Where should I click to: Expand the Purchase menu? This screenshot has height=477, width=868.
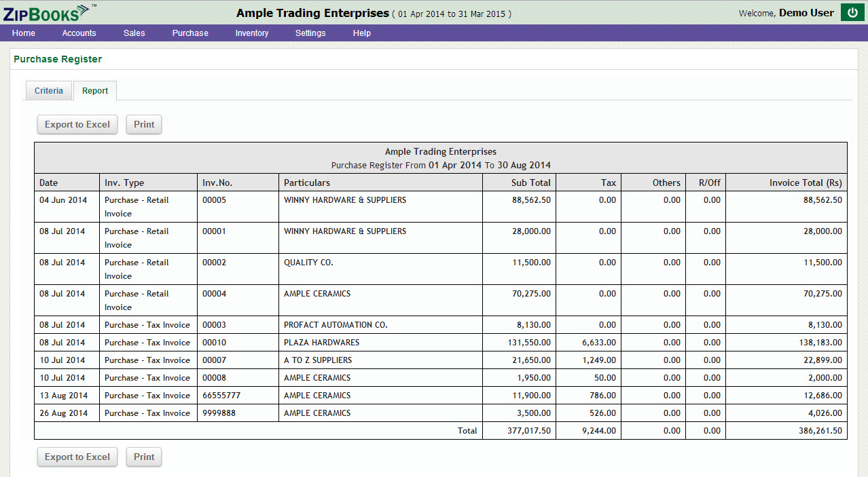(190, 33)
